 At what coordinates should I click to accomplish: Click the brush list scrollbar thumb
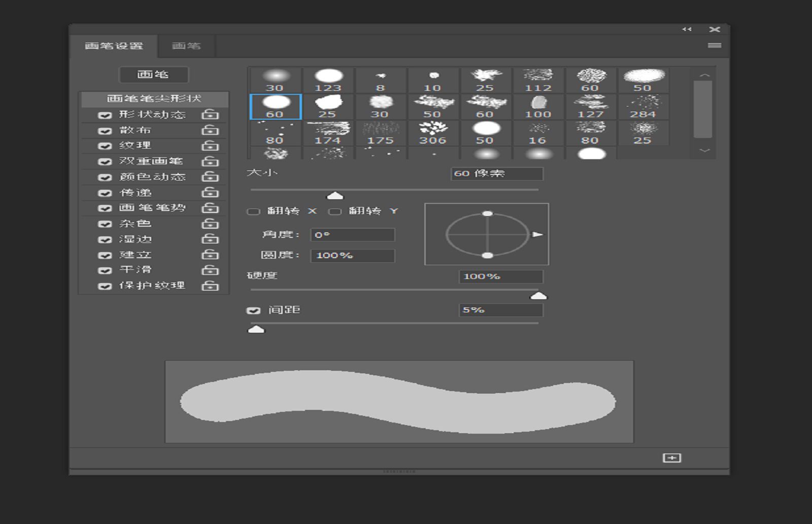point(703,109)
